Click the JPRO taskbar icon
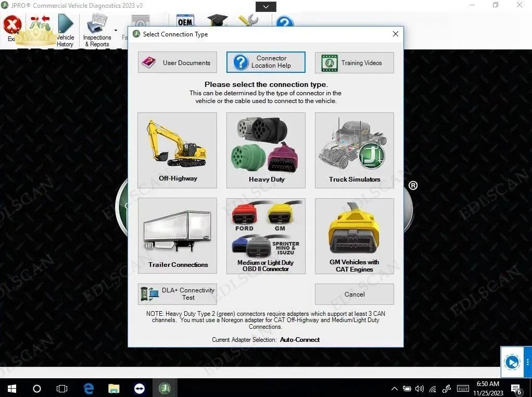The width and height of the screenshot is (532, 397). (164, 389)
